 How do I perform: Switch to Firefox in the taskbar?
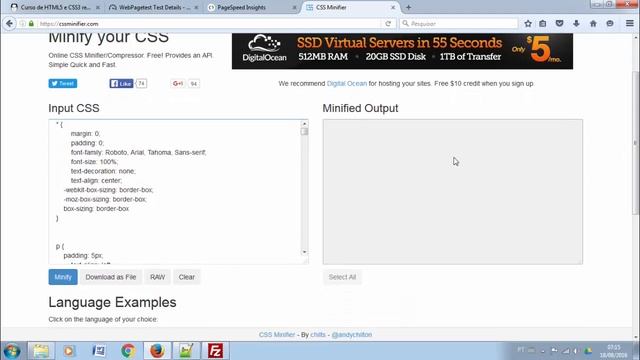pyautogui.click(x=157, y=351)
